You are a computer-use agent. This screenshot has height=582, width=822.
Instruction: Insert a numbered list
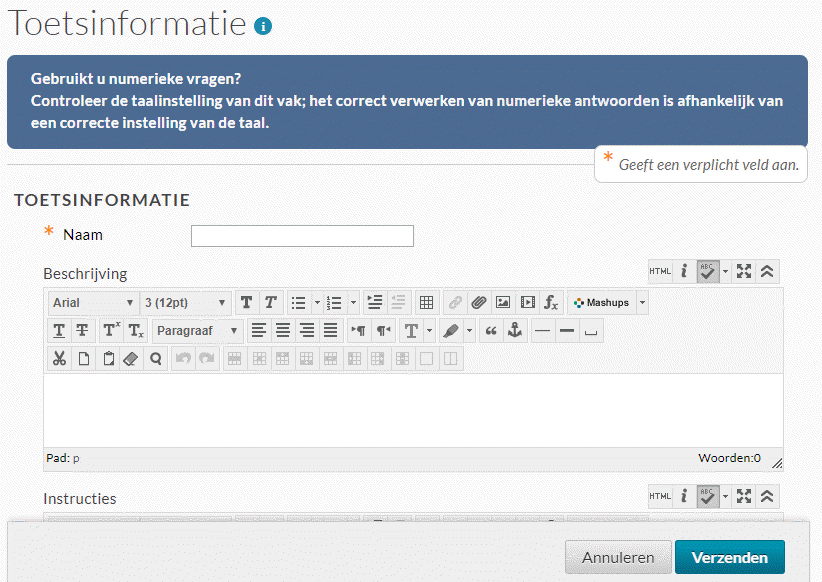tap(334, 303)
